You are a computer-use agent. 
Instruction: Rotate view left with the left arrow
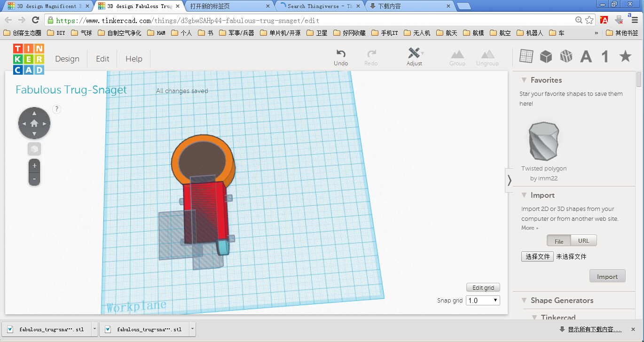[24, 124]
